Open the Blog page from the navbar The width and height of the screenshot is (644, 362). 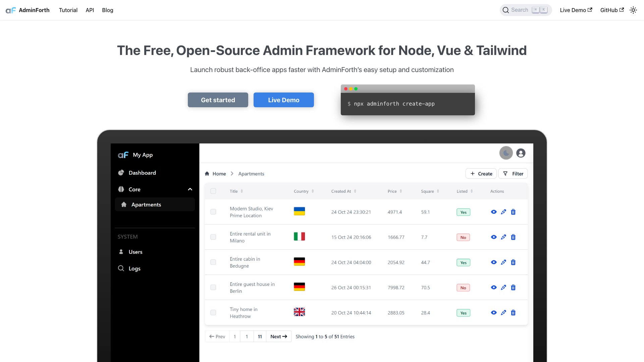pos(107,10)
